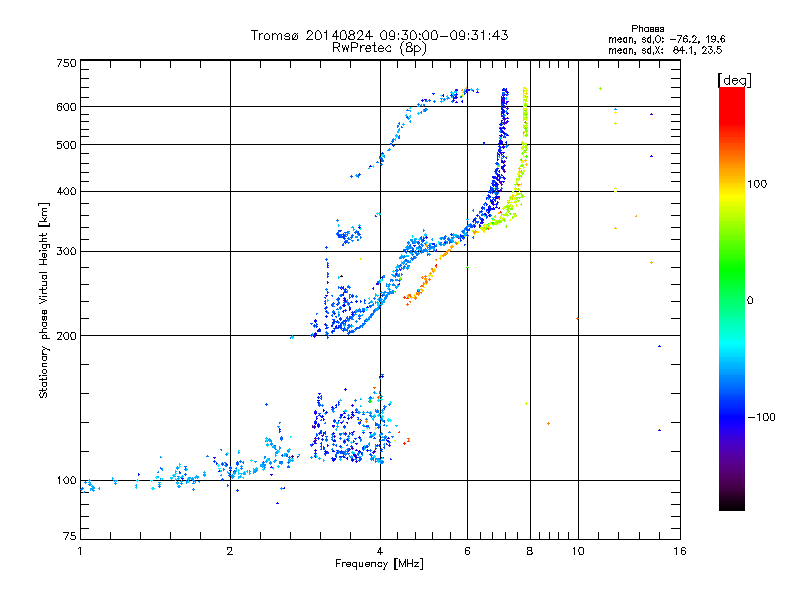Click the colorbar tick label '100'
This screenshot has width=800, height=600.
[x=757, y=184]
